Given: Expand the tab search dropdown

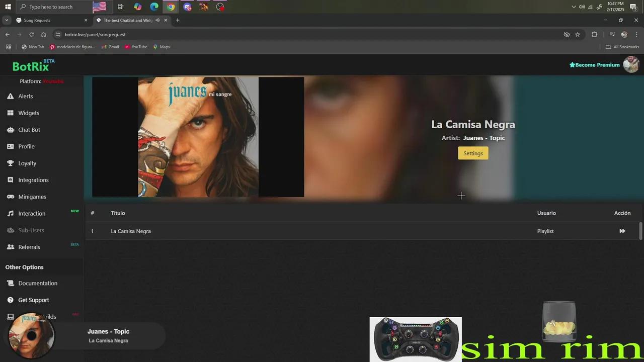Looking at the screenshot, I should [7, 20].
